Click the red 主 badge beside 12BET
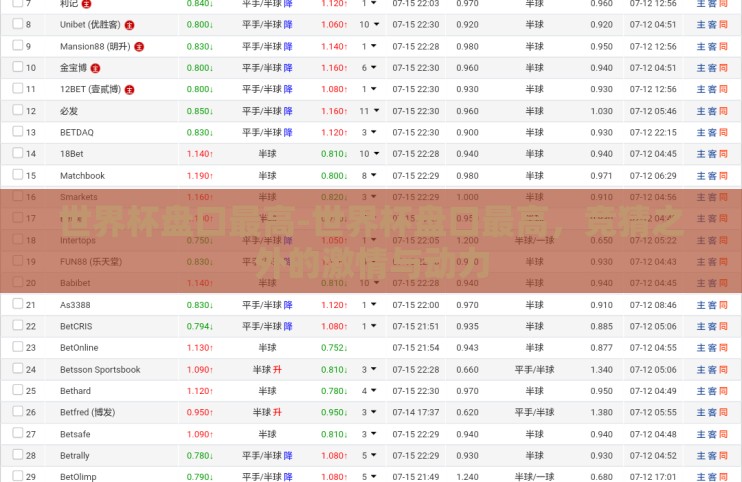Viewport: 742px width, 482px height. [x=129, y=89]
